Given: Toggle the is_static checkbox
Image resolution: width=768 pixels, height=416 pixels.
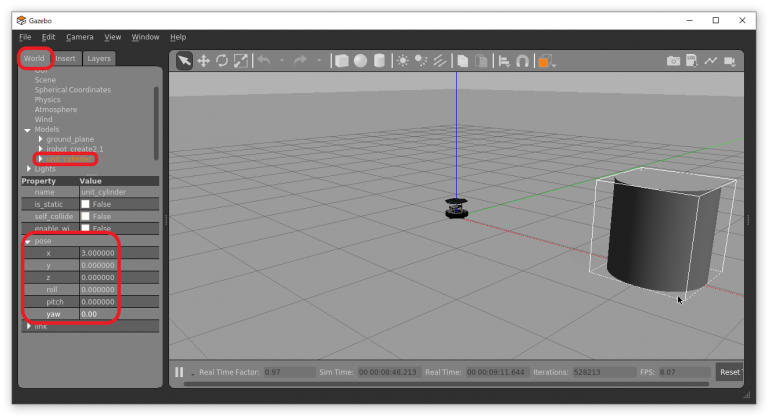Looking at the screenshot, I should [85, 204].
